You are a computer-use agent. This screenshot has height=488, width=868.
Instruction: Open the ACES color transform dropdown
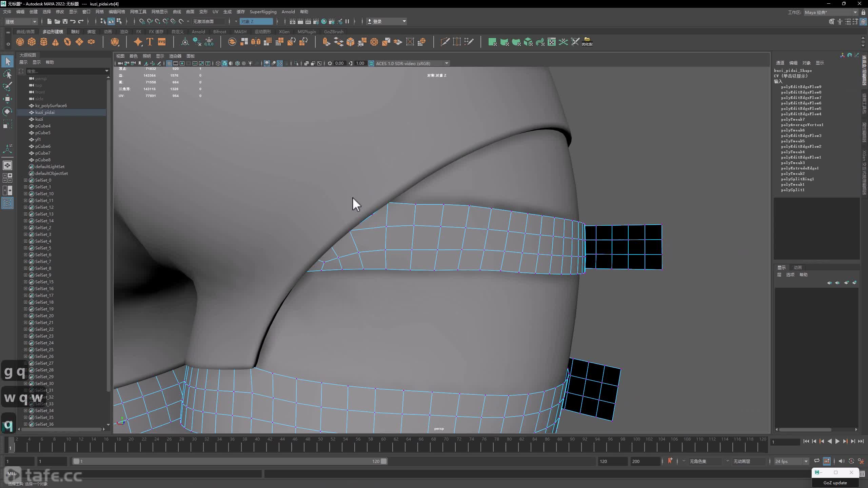[x=412, y=63]
